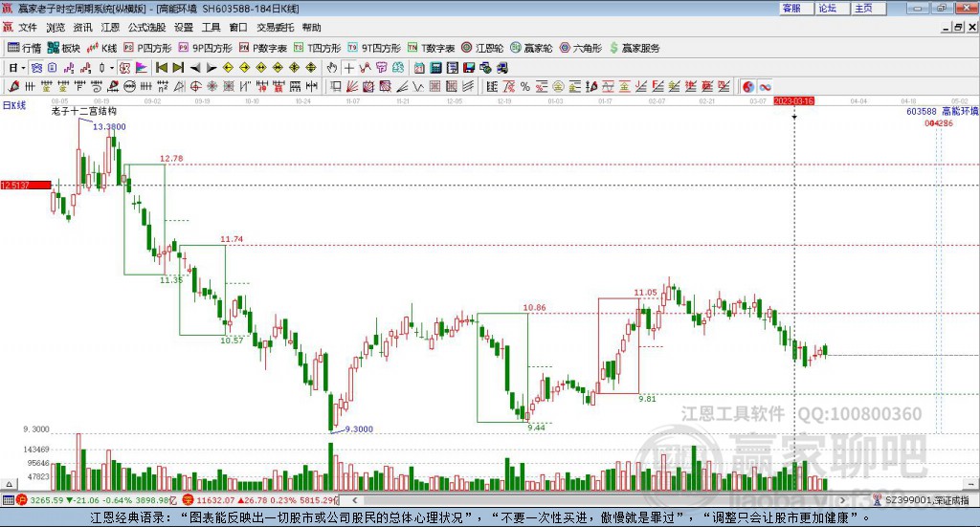Screen dimensions: 980x527
Task: Open the T数字表 number table
Action: pyautogui.click(x=432, y=48)
